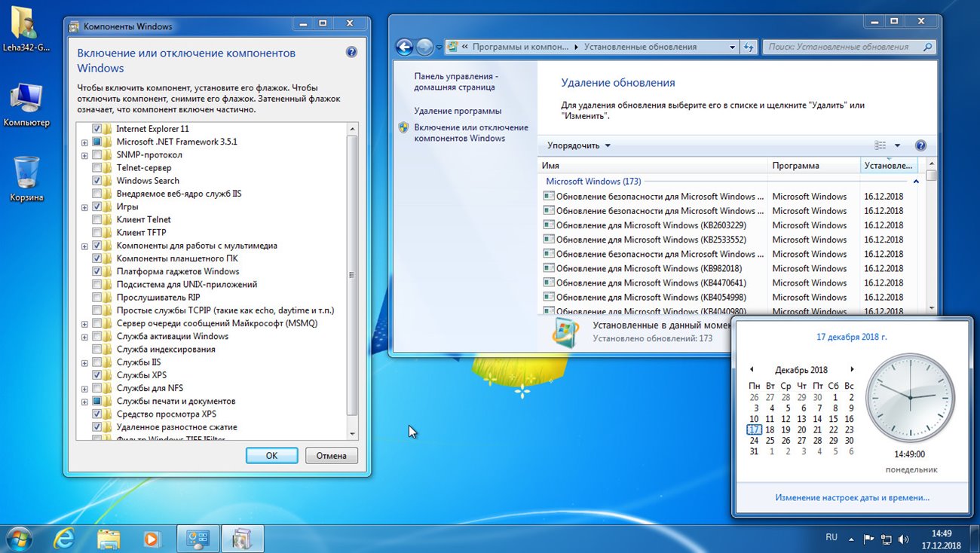Switch to Control Panel taskbar button
The width and height of the screenshot is (980, 553).
(198, 539)
